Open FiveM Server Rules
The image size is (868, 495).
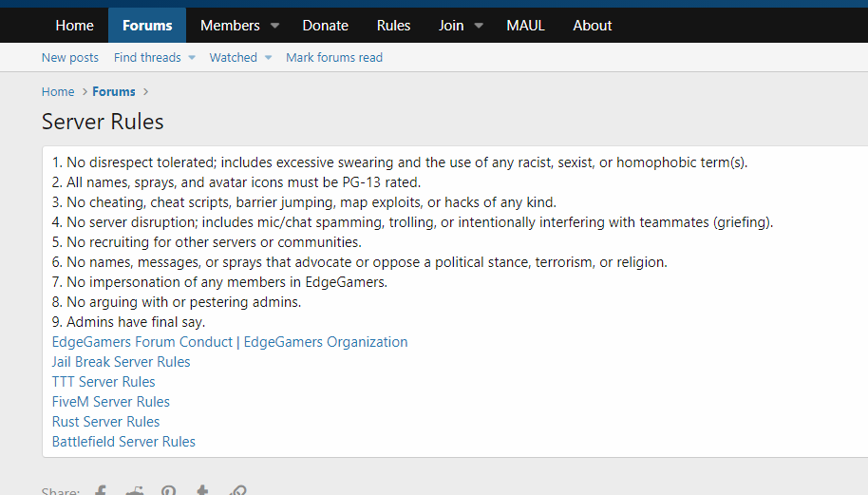[x=111, y=402]
